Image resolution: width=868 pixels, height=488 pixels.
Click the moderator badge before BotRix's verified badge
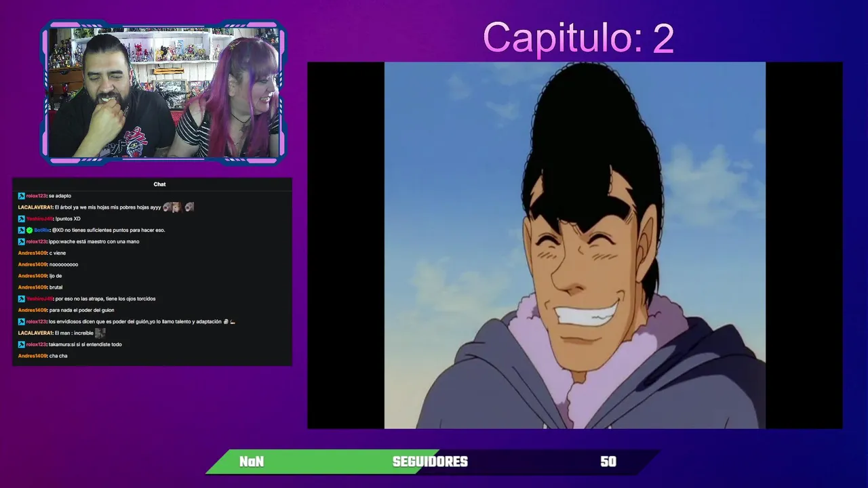[x=21, y=230]
